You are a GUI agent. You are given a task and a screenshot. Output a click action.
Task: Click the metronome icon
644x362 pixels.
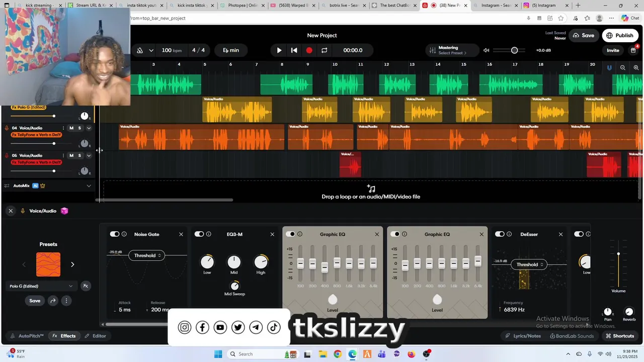coord(140,50)
